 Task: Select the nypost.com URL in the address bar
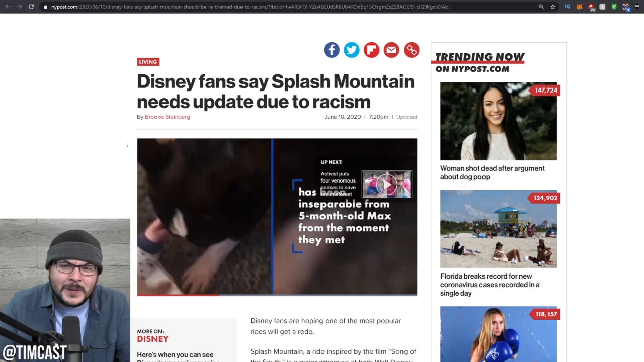[x=250, y=7]
